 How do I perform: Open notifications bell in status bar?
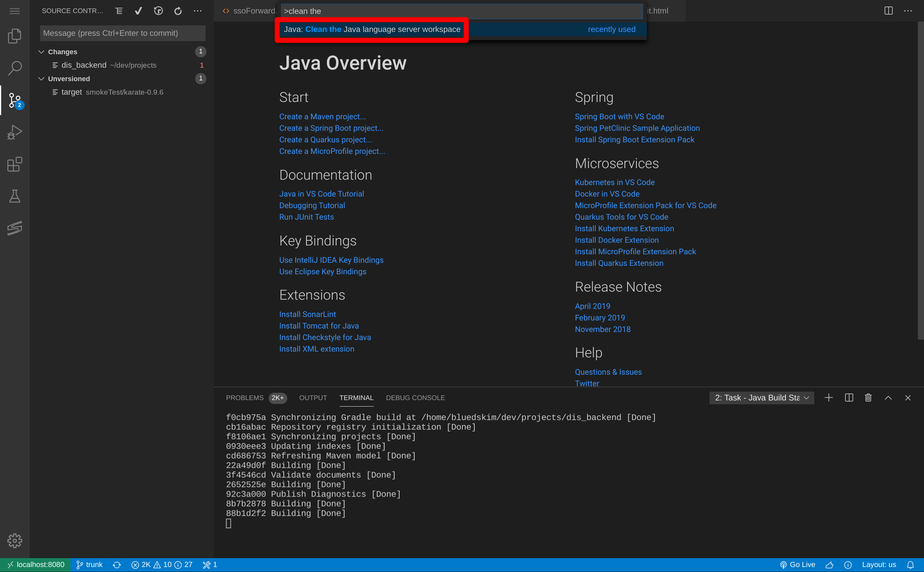click(911, 565)
